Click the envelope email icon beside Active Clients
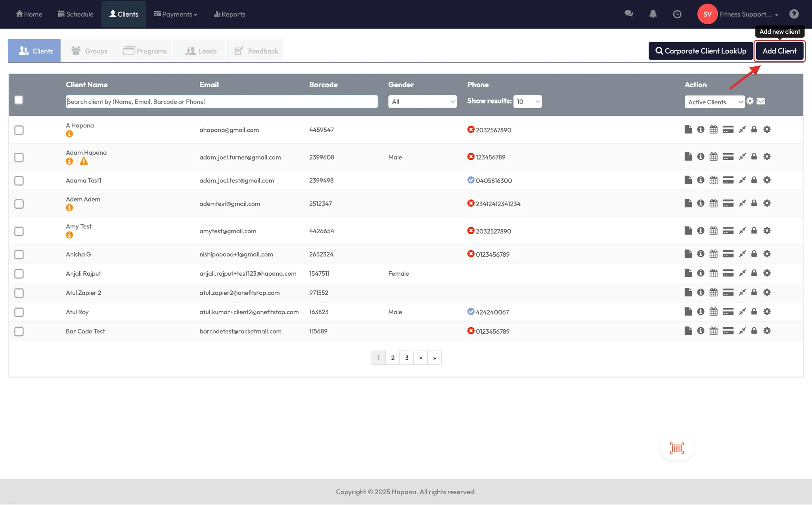Screen dimensions: 812x505 click(x=761, y=101)
